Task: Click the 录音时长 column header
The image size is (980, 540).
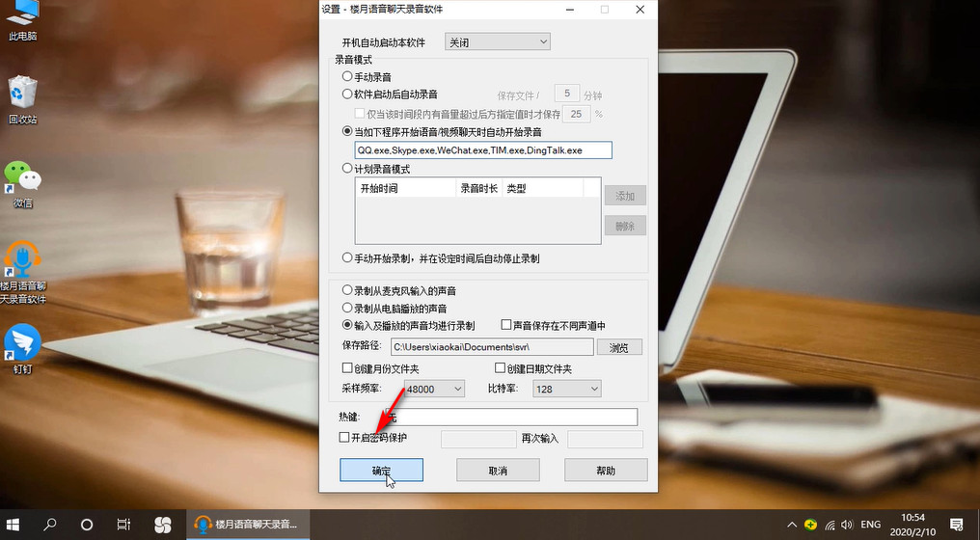Action: pos(478,188)
